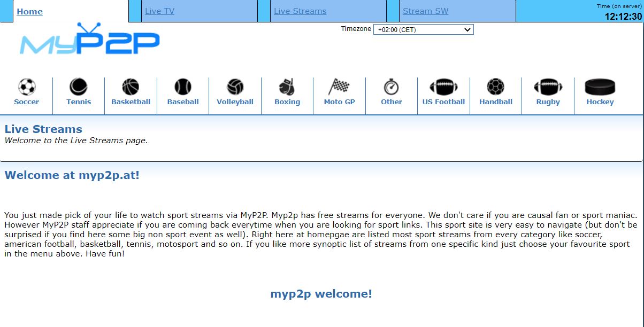Click the Soccer text link
This screenshot has width=644, height=327.
pyautogui.click(x=27, y=102)
